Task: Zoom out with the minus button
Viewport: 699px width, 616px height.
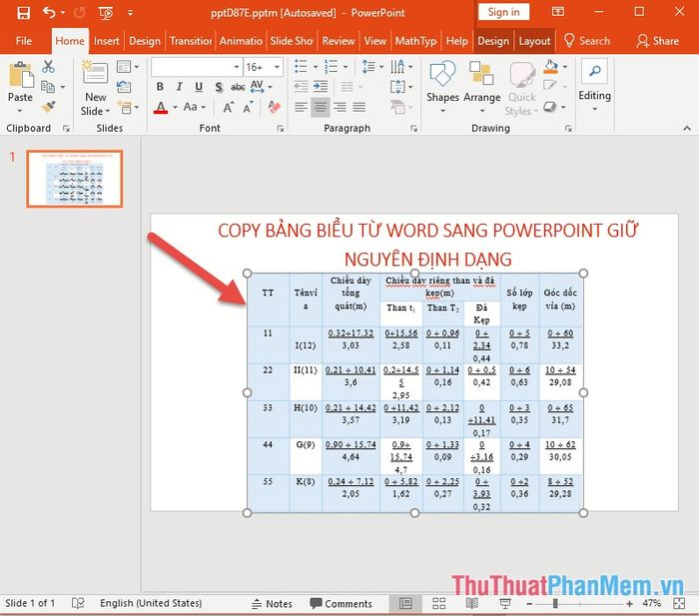Action: [x=529, y=604]
